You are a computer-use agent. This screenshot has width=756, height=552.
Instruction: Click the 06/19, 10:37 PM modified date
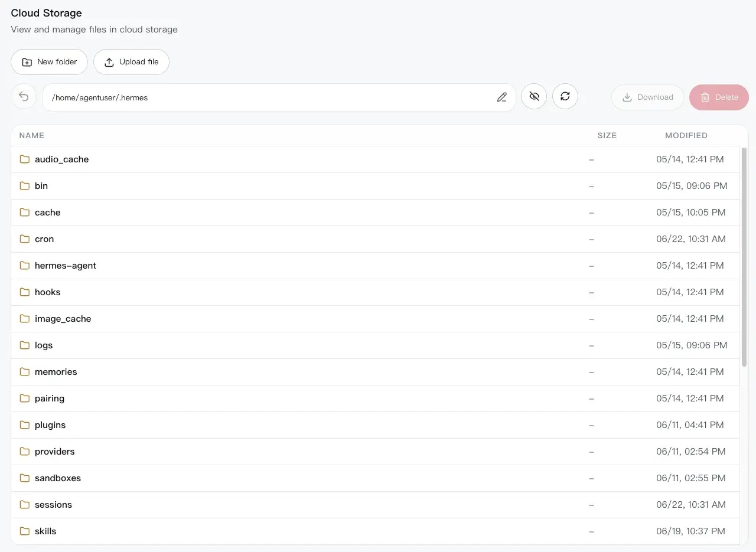691,531
